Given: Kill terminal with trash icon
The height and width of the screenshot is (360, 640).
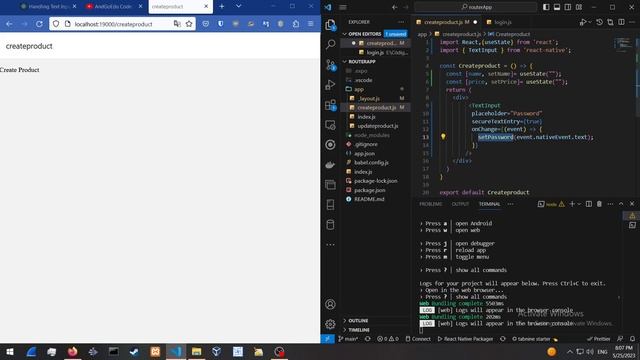Looking at the screenshot, I should [599, 204].
